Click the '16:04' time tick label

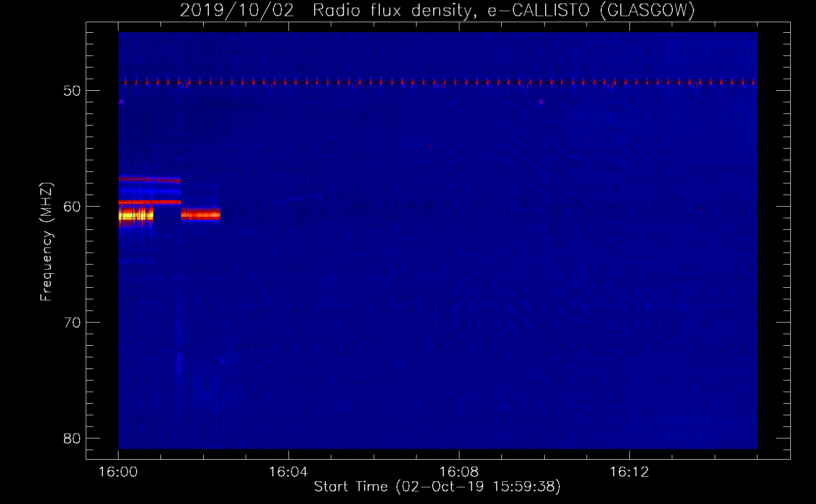(x=288, y=472)
